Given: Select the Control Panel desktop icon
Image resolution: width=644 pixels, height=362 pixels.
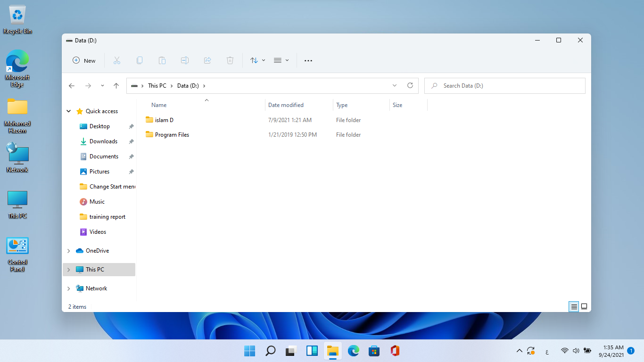Looking at the screenshot, I should [17, 255].
